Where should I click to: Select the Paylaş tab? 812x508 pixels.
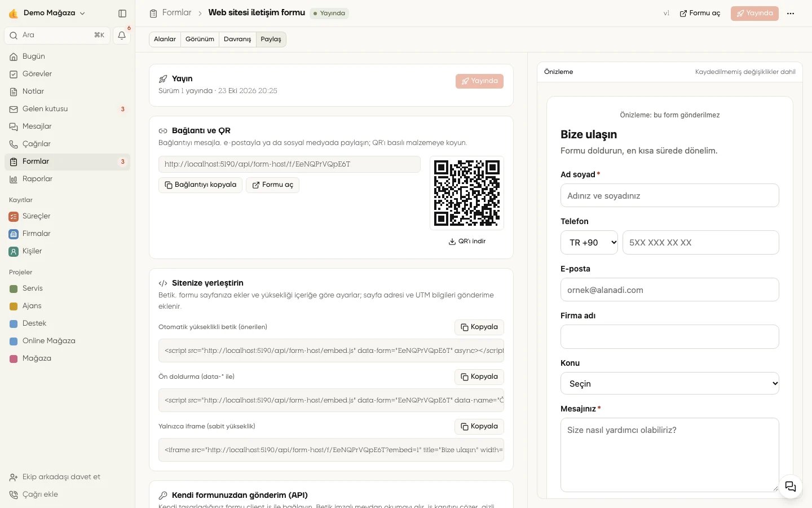(271, 40)
